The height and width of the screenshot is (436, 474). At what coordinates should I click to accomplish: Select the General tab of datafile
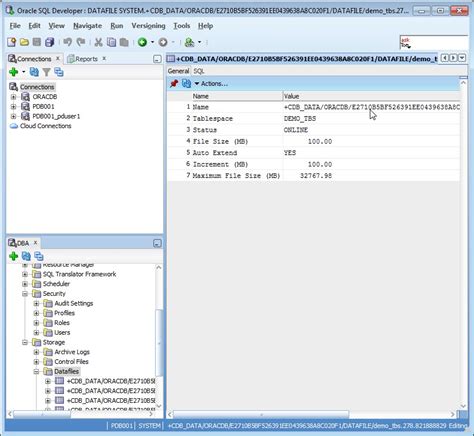point(178,71)
